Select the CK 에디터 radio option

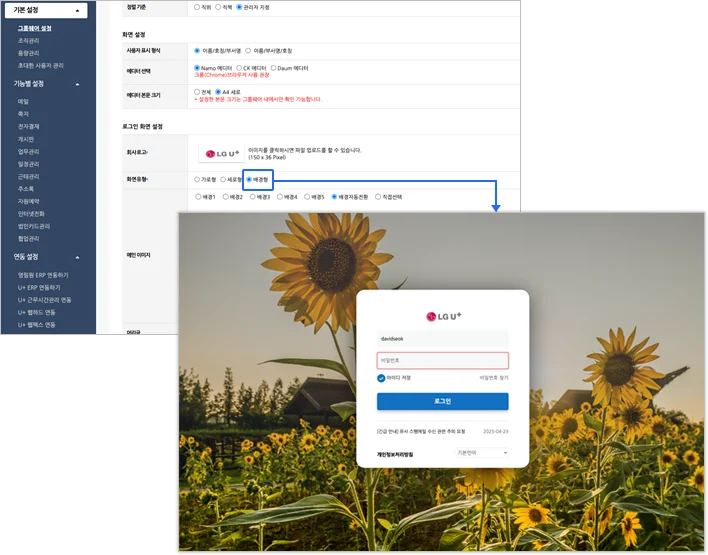(238, 68)
